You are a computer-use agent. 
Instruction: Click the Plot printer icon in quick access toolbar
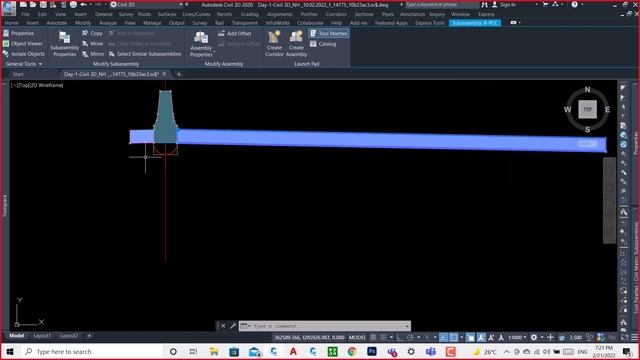73,4
